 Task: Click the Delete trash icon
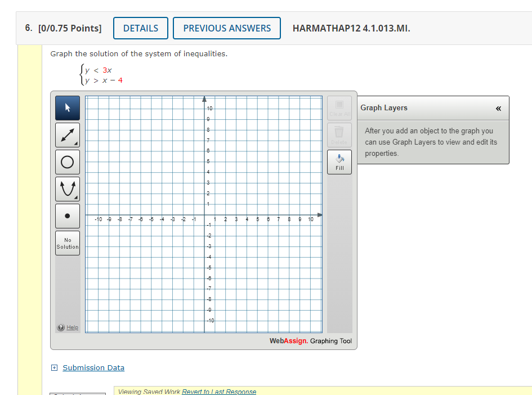[339, 134]
